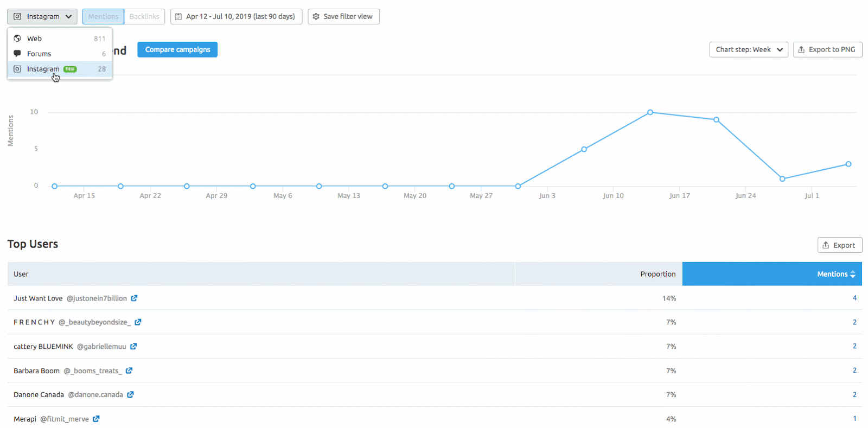This screenshot has width=868, height=428.
Task: Click 14% proportion for Just Want Love
Action: click(669, 298)
